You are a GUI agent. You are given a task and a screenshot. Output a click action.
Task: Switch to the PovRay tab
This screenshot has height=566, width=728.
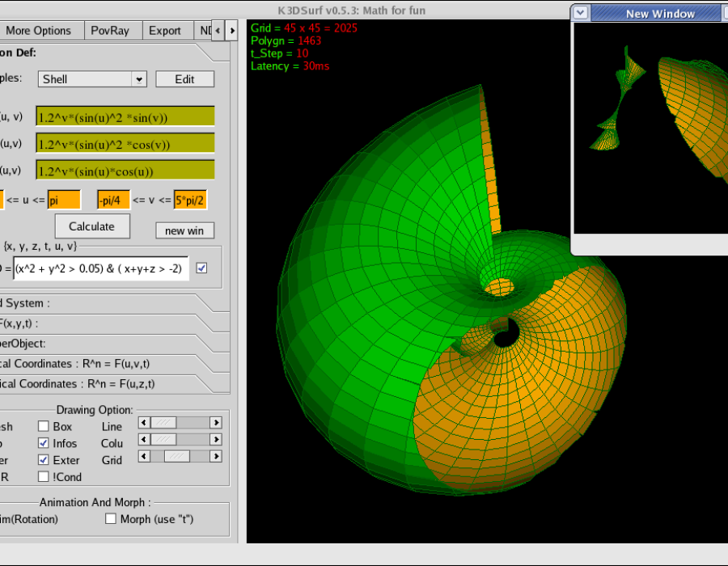(110, 31)
